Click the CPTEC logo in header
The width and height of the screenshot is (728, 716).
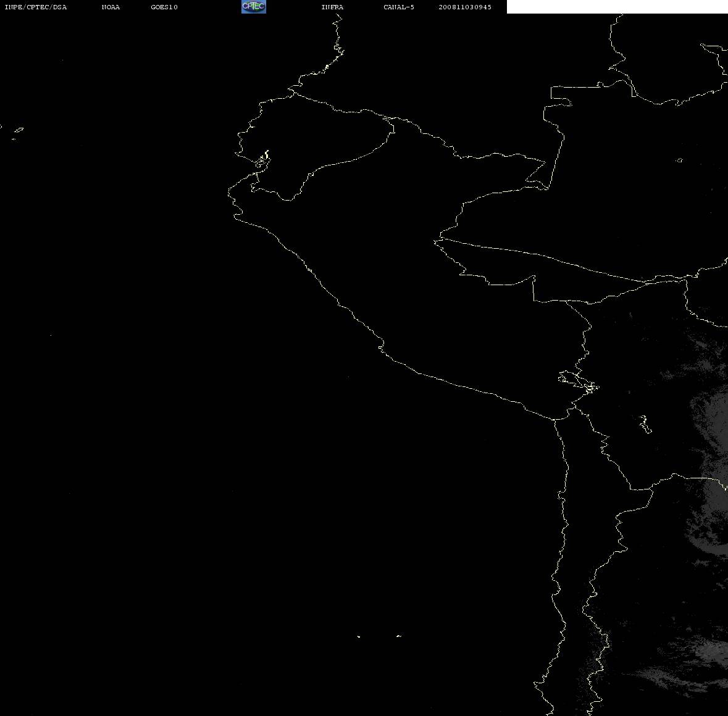[x=254, y=7]
